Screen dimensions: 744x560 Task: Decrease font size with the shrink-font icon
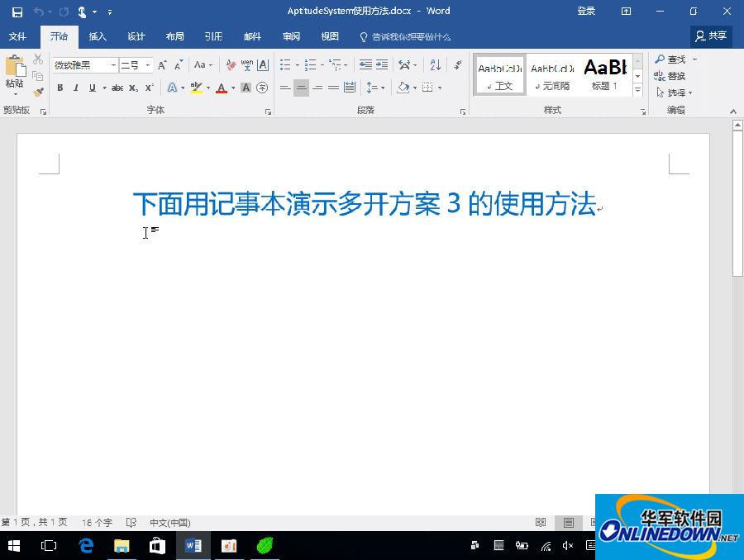178,65
